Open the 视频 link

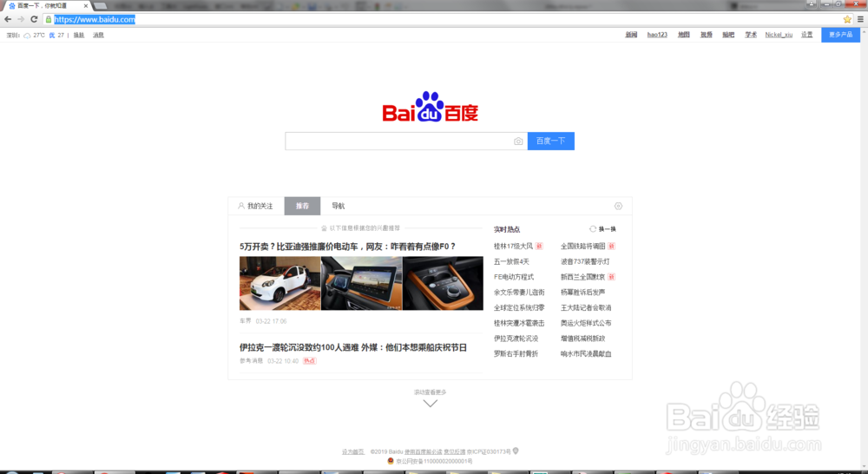coord(707,35)
